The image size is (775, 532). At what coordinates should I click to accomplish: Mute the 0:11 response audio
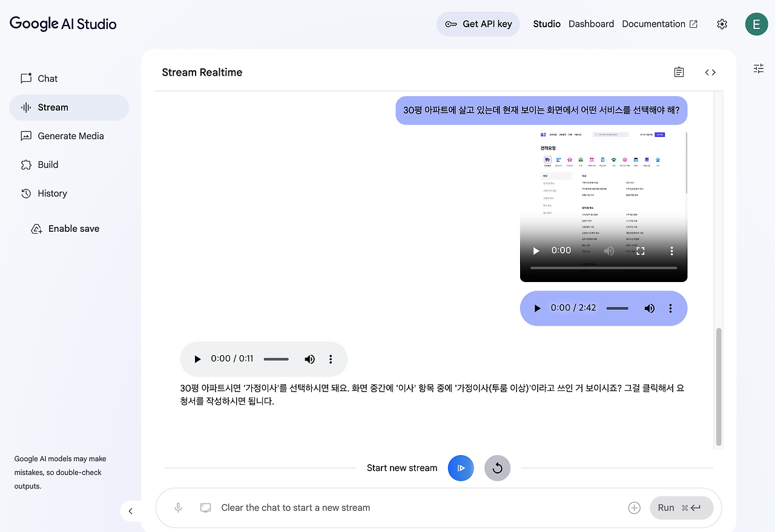tap(309, 359)
